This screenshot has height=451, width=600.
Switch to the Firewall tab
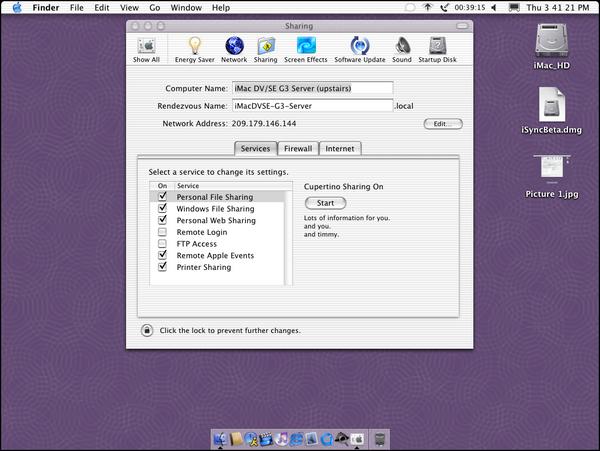coord(298,148)
